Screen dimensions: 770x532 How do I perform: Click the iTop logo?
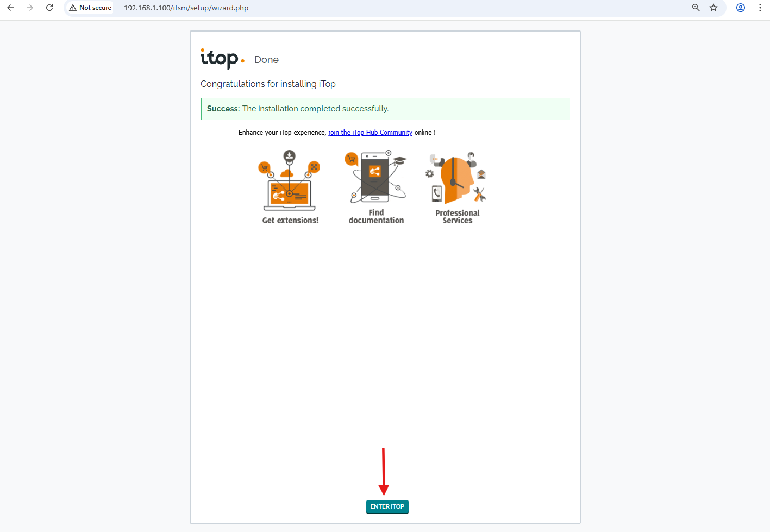[x=222, y=58]
